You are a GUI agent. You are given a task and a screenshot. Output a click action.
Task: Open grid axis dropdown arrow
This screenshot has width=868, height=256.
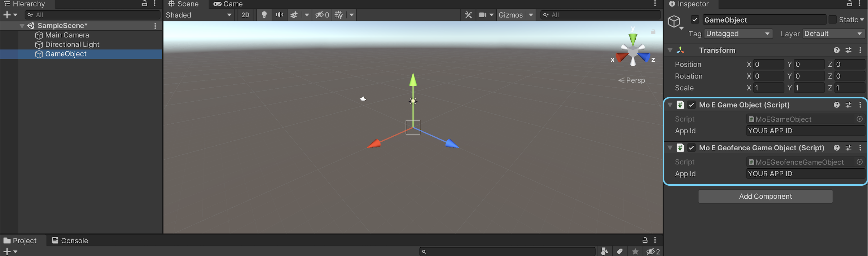[351, 15]
